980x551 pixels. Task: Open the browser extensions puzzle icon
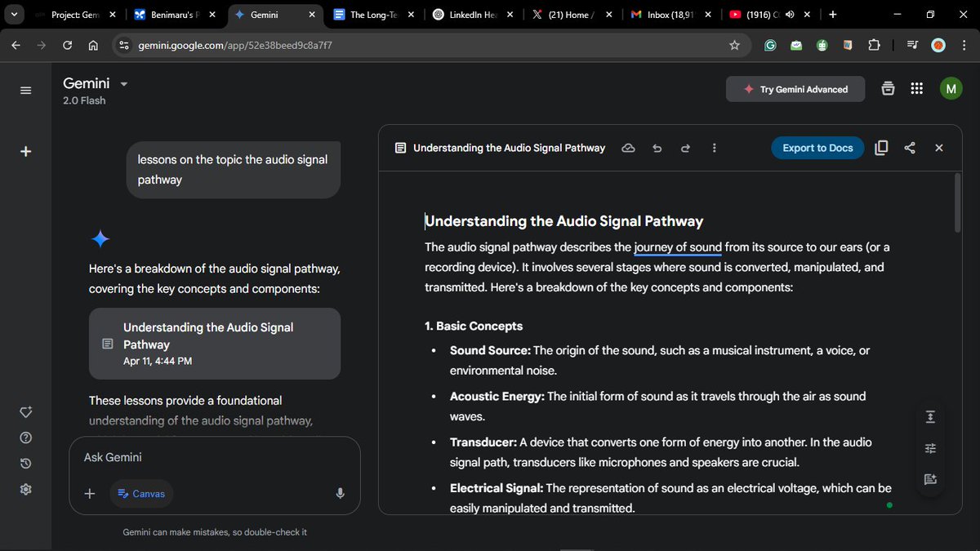pos(874,46)
